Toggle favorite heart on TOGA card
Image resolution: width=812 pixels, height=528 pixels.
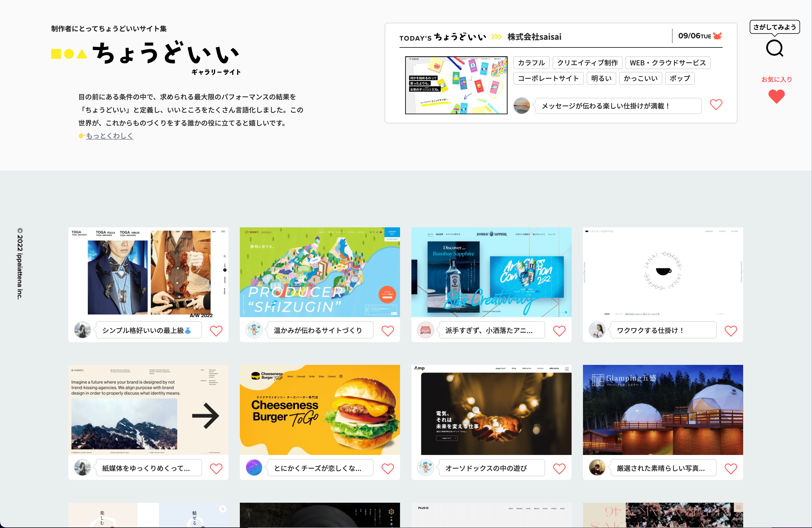(216, 330)
